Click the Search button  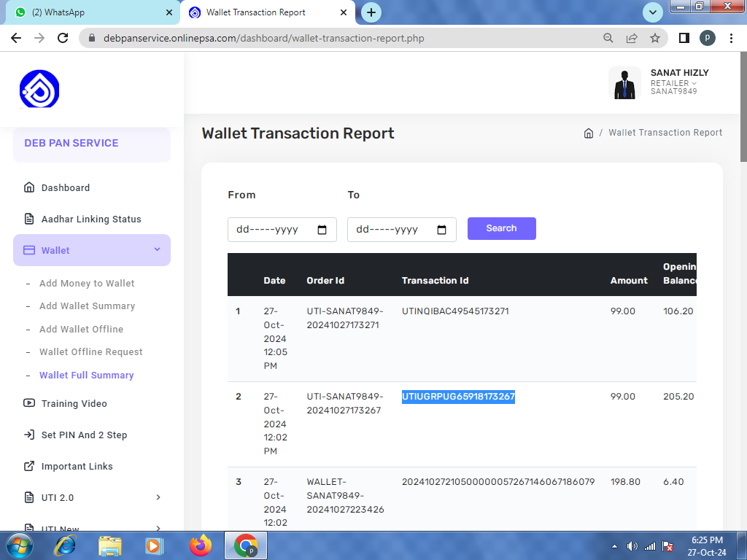[x=501, y=228]
